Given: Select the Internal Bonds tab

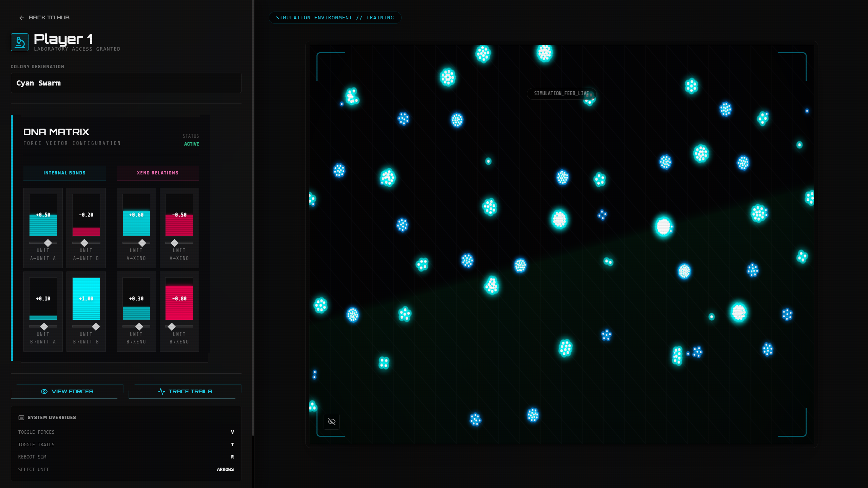Looking at the screenshot, I should pyautogui.click(x=64, y=173).
